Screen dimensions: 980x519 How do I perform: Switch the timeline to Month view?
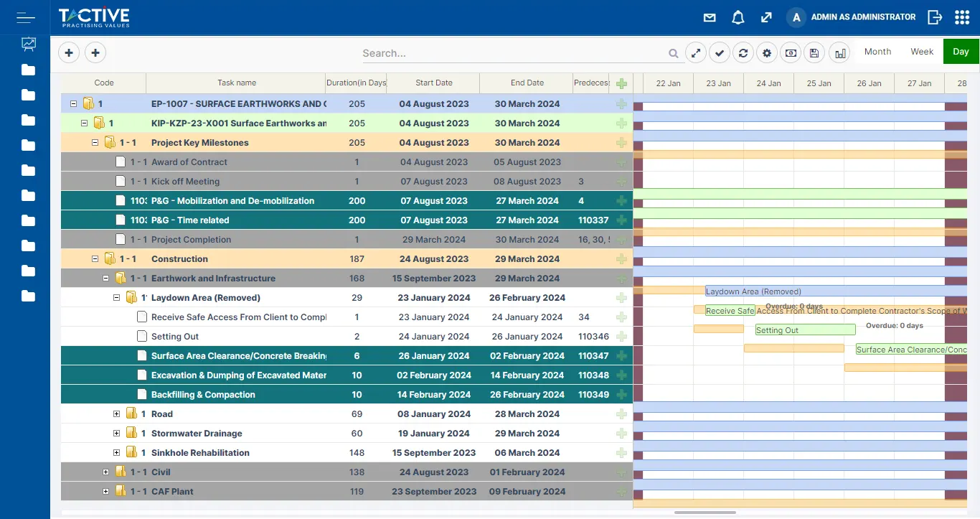point(877,52)
